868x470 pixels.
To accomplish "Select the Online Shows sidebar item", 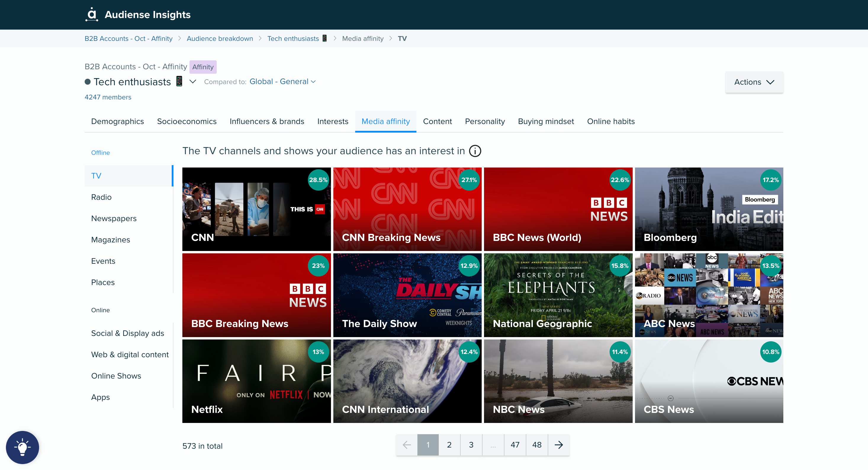I will point(116,376).
